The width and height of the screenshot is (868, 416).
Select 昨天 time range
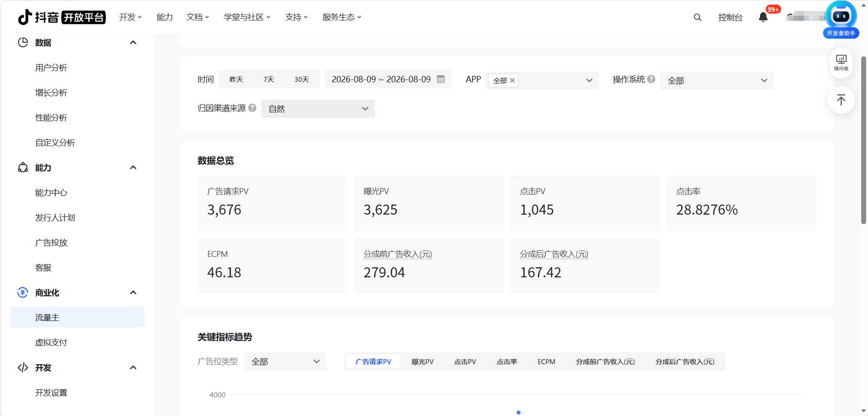tap(236, 79)
